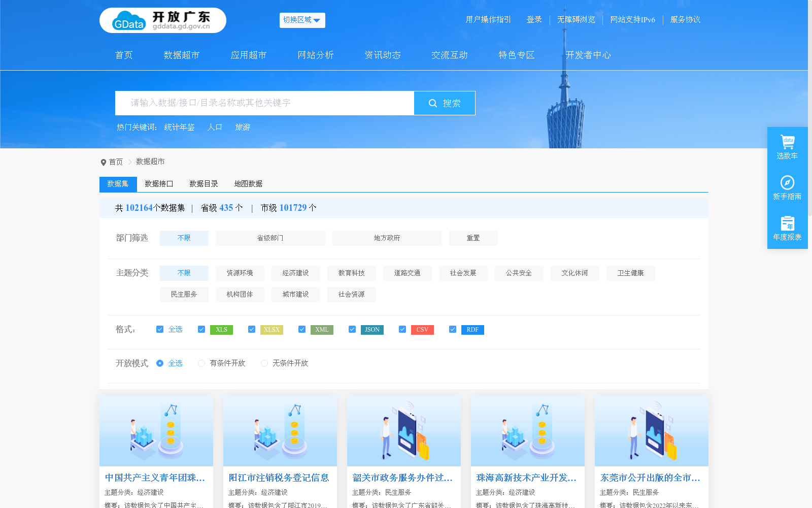Click the magnifier icon on the 搜索 button
Image resolution: width=812 pixels, height=508 pixels.
(x=433, y=103)
